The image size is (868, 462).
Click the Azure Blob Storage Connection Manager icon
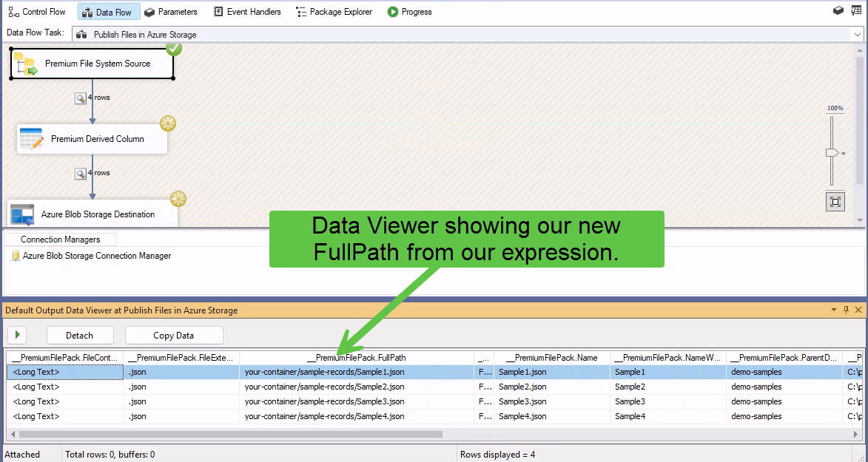16,257
